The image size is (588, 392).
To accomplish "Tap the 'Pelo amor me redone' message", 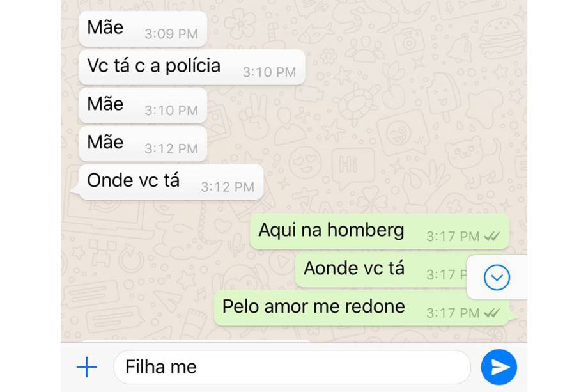I will pyautogui.click(x=361, y=308).
